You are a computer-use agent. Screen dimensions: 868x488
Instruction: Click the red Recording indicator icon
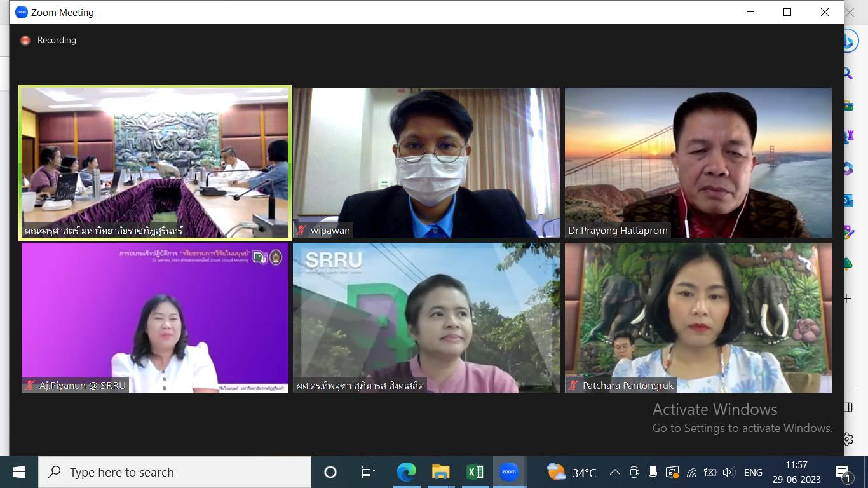click(25, 40)
